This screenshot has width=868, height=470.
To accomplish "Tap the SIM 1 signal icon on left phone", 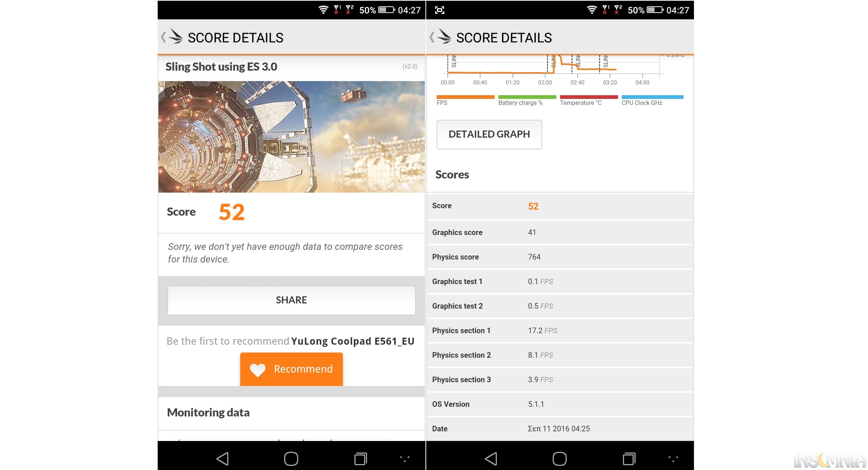I will 337,10.
